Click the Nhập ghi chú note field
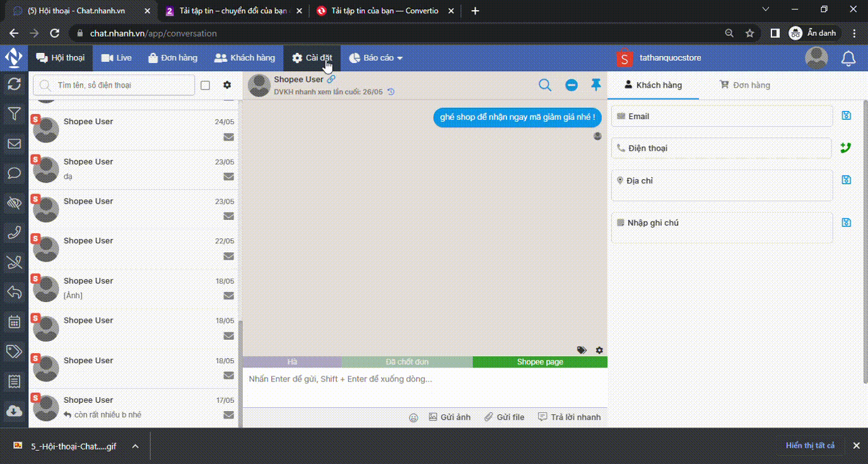Screen dimensions: 868x464 click(x=722, y=228)
